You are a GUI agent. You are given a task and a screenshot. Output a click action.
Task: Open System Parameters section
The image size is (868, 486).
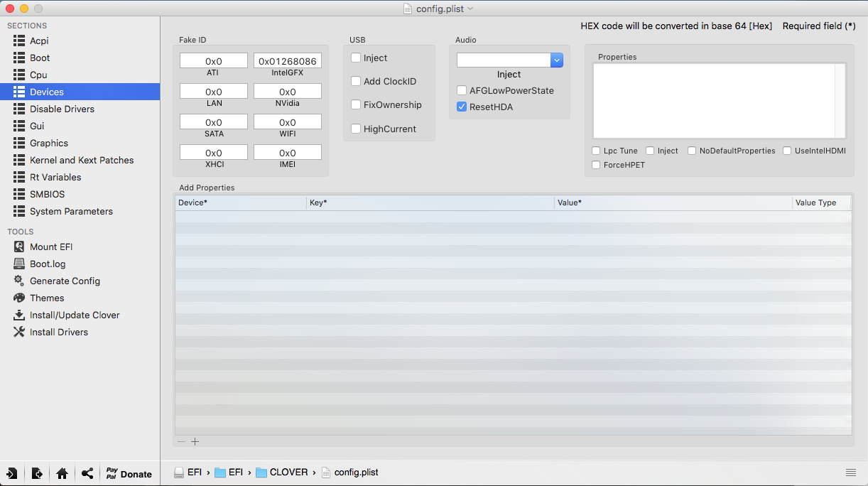(80, 211)
